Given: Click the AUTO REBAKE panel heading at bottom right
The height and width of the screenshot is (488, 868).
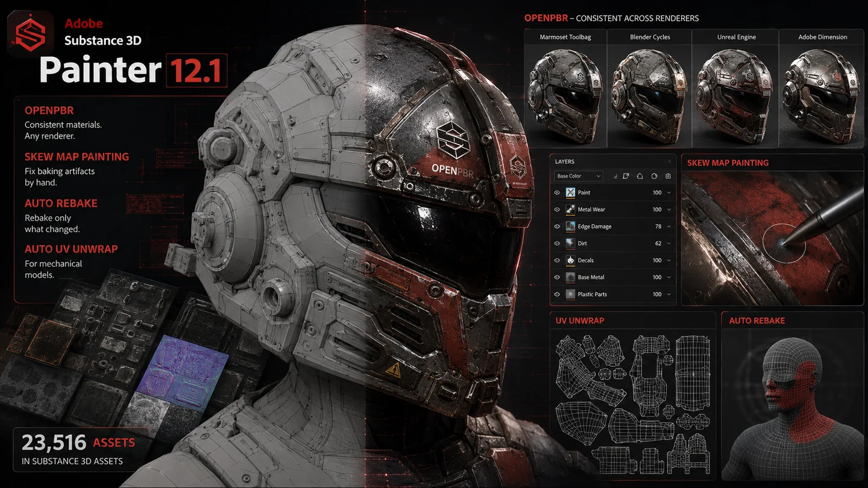Looking at the screenshot, I should coord(757,321).
